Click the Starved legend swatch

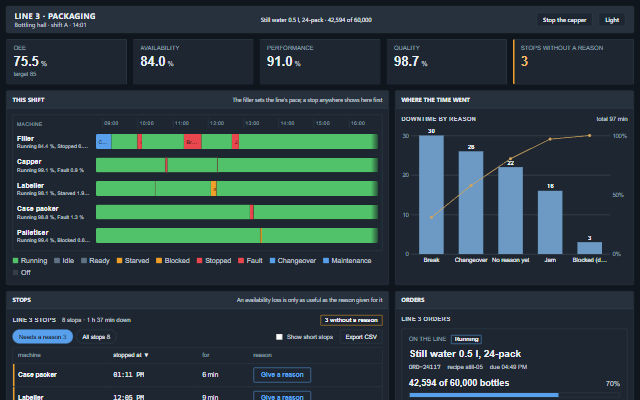pos(120,261)
